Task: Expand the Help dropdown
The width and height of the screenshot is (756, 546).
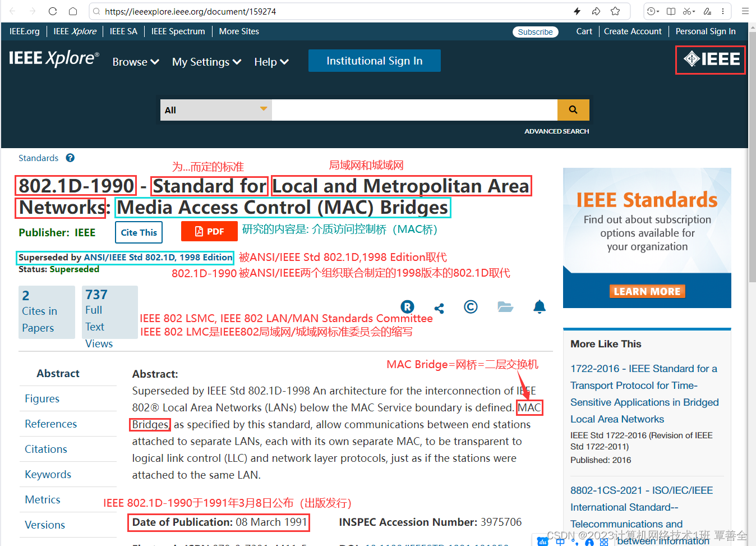Action: (271, 62)
